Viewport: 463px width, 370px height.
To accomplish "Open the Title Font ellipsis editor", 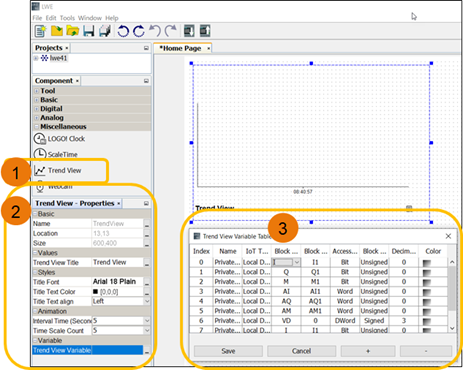I will point(147,282).
